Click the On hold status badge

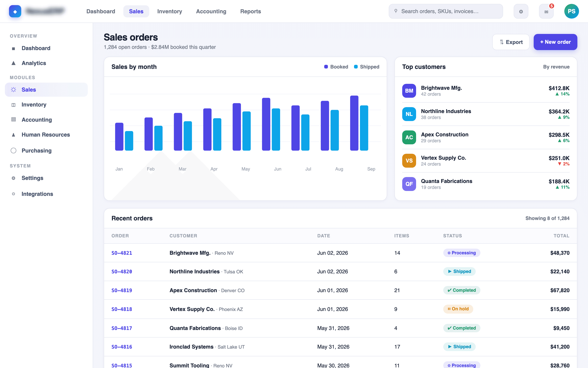[x=458, y=309]
